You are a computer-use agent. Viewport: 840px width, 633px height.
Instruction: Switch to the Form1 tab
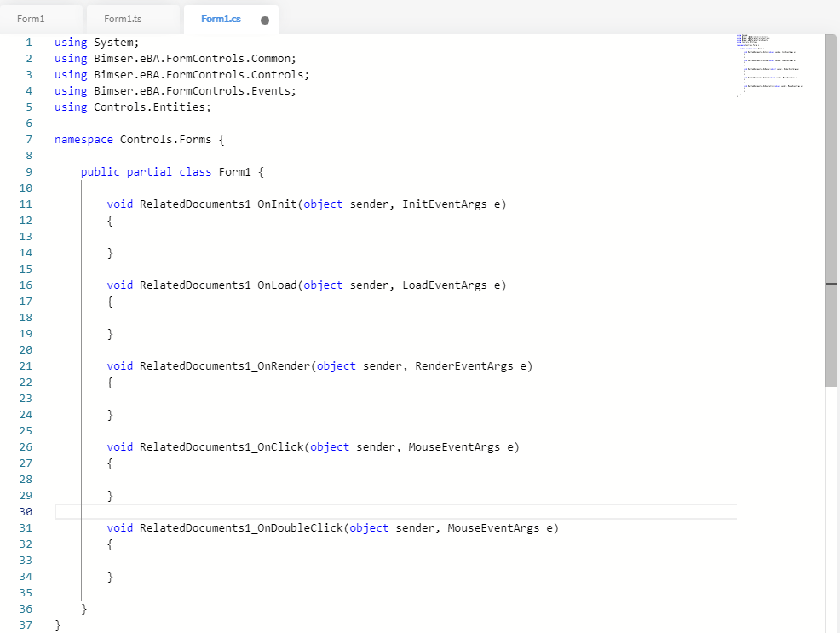coord(31,19)
